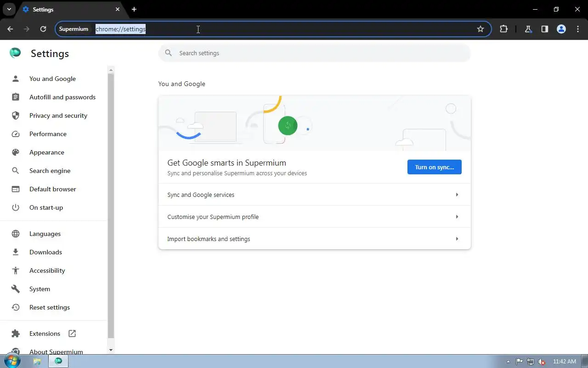Click the shield icon for Privacy

pyautogui.click(x=16, y=115)
